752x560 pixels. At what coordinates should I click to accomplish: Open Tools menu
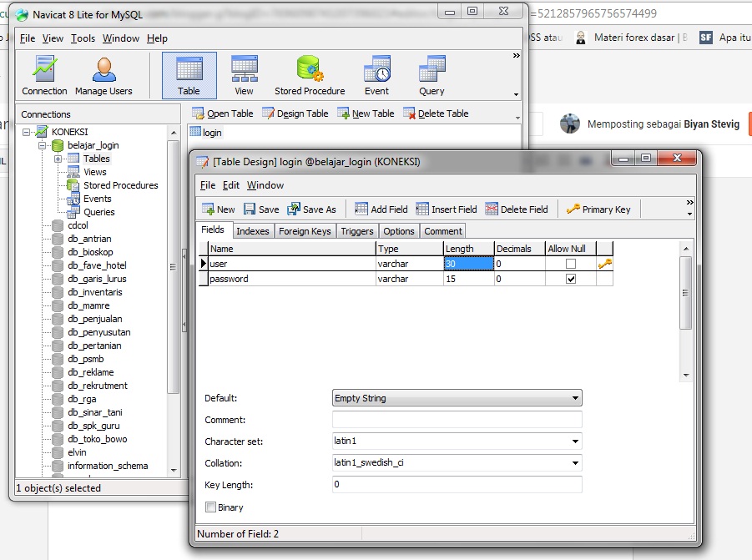pos(83,38)
